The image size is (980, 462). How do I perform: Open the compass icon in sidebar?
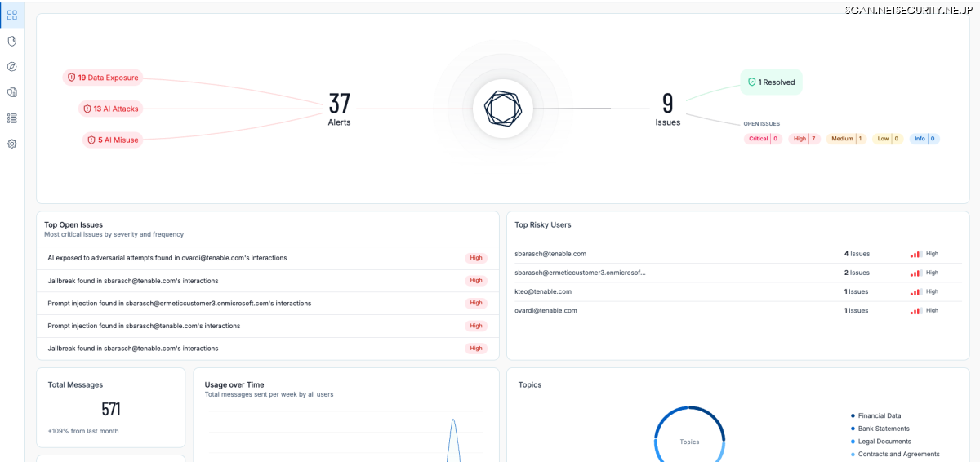tap(11, 67)
